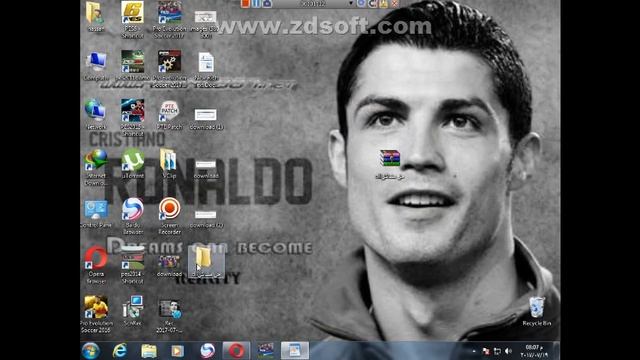This screenshot has width=640, height=360.
Task: Open the download (2) image file
Action: 206,219
